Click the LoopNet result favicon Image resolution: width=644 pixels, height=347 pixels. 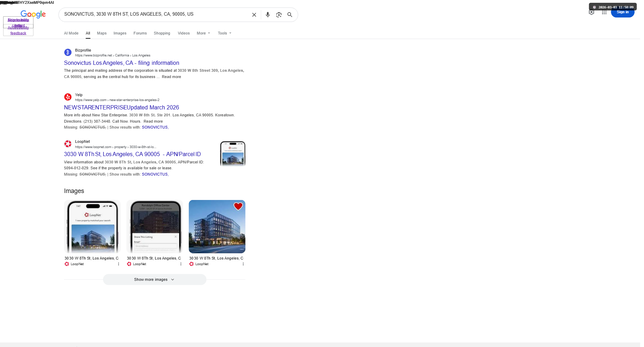click(x=68, y=144)
